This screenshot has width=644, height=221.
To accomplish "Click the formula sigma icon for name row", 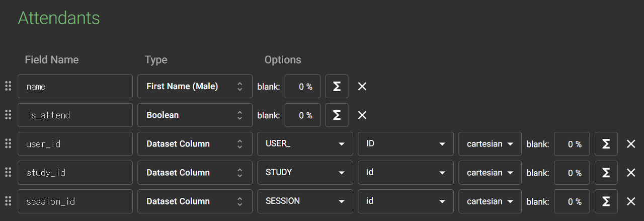I will (337, 87).
